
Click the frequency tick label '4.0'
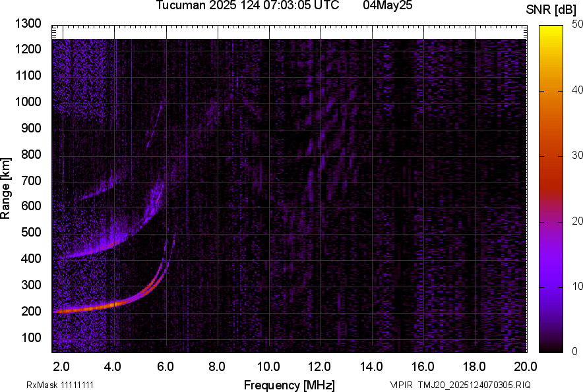[113, 367]
